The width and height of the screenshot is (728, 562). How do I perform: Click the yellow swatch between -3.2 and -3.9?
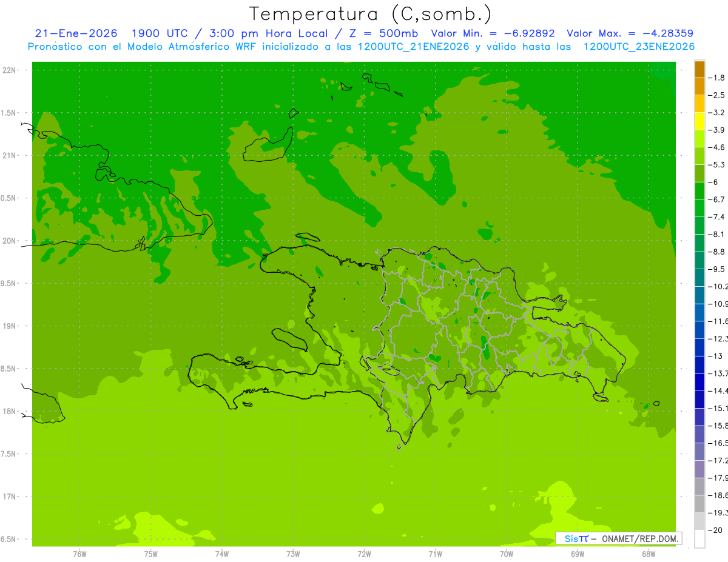[x=699, y=121]
